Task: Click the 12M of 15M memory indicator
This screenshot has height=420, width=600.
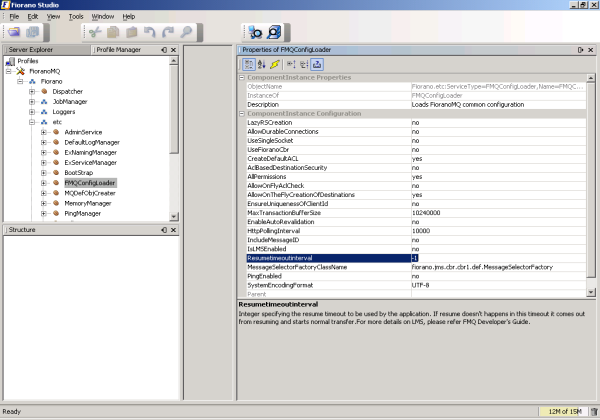Action: point(564,412)
